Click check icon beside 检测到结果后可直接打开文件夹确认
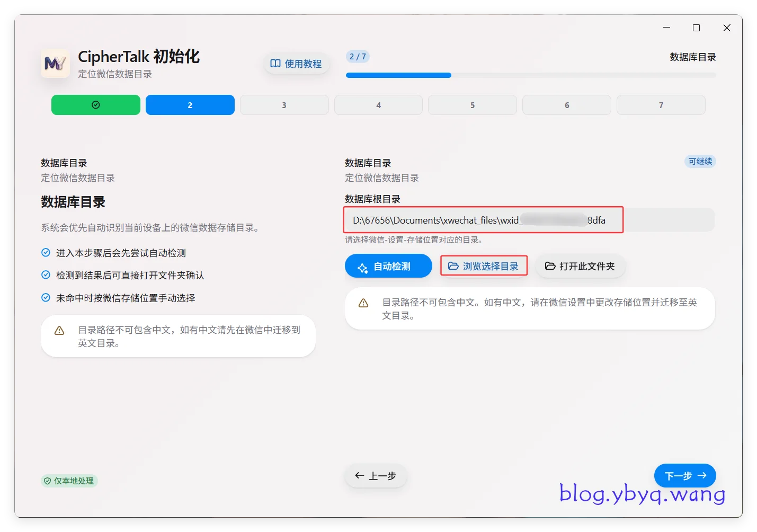This screenshot has width=757, height=532. click(x=46, y=275)
